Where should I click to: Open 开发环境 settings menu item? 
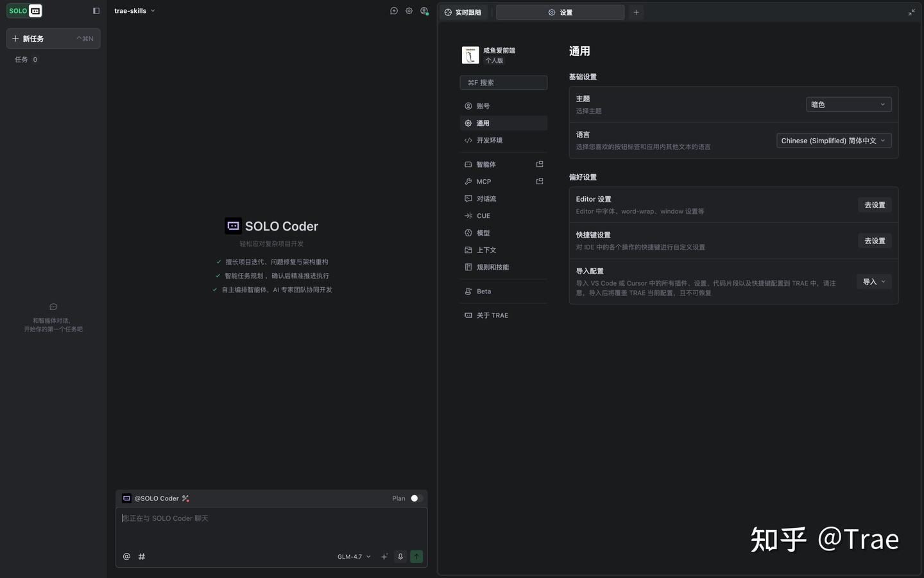click(504, 141)
